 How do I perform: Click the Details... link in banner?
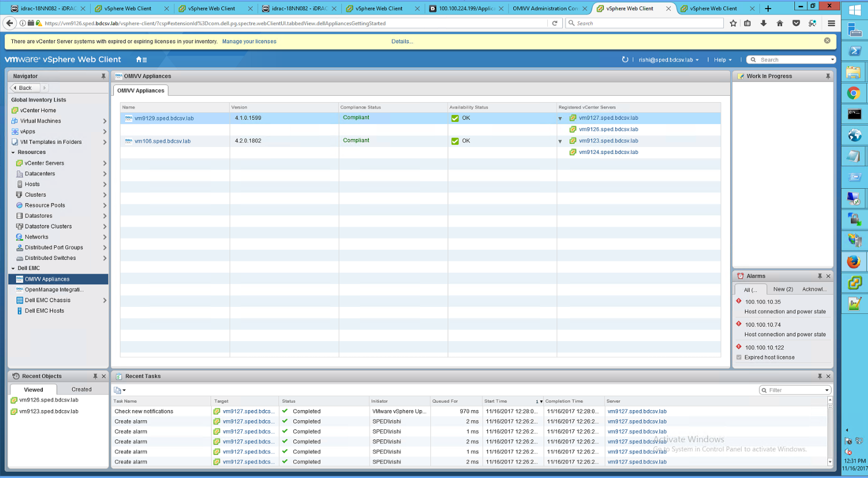pos(402,41)
